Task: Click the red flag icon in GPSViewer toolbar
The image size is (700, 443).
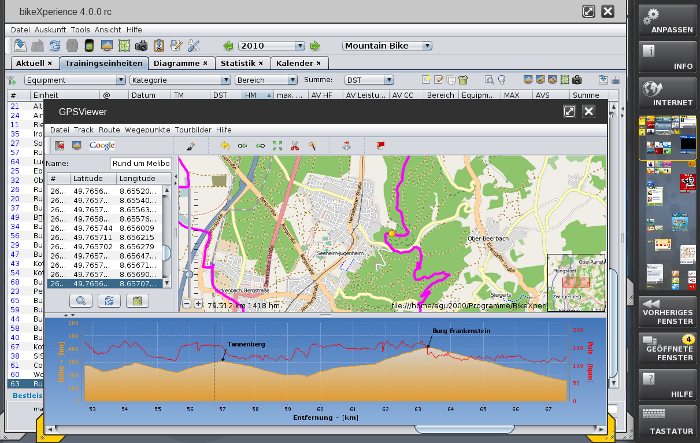Action: click(380, 145)
